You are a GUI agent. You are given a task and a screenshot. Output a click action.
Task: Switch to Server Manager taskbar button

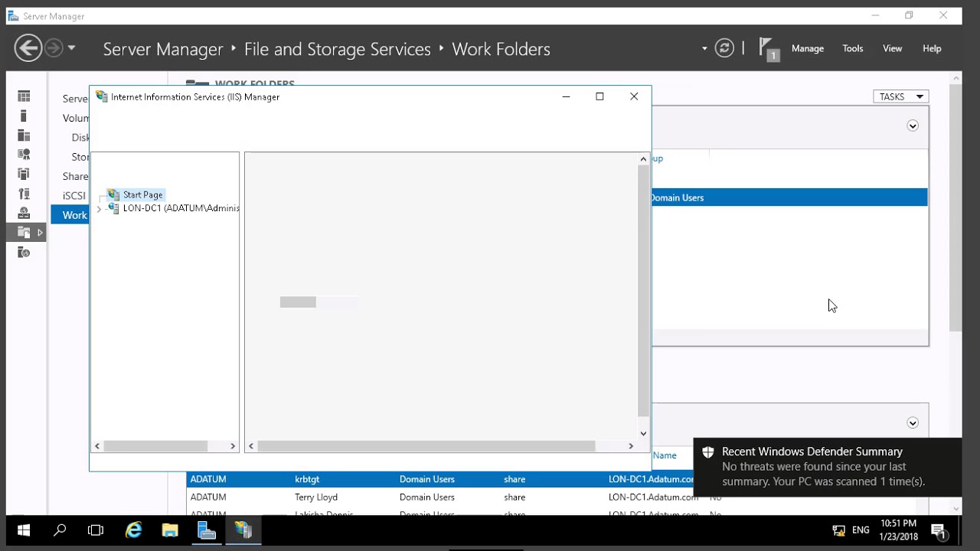coord(207,530)
